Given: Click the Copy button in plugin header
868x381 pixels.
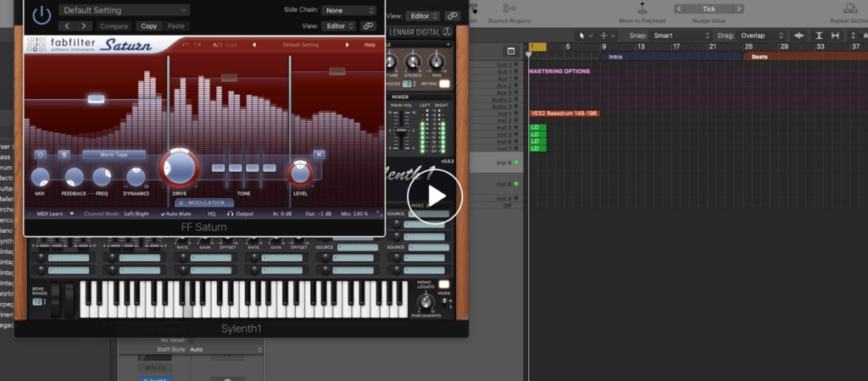Looking at the screenshot, I should point(148,26).
